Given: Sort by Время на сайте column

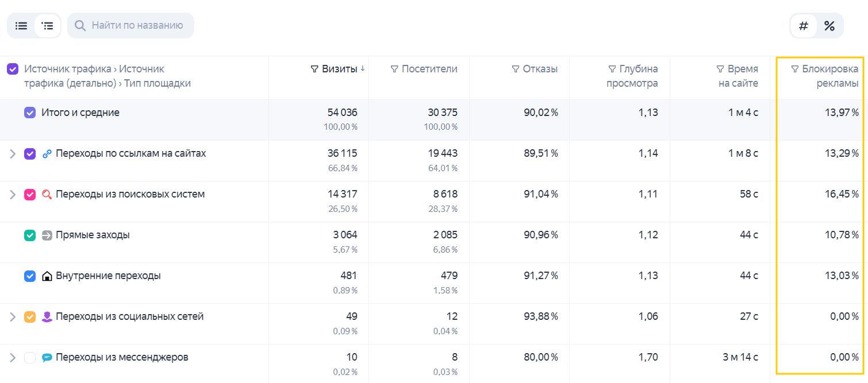Looking at the screenshot, I should pos(743,76).
